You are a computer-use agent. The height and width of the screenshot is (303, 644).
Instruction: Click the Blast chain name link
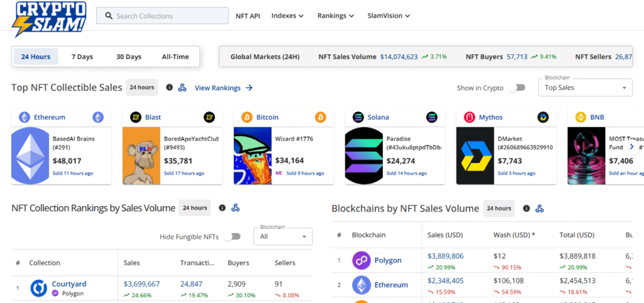point(153,117)
